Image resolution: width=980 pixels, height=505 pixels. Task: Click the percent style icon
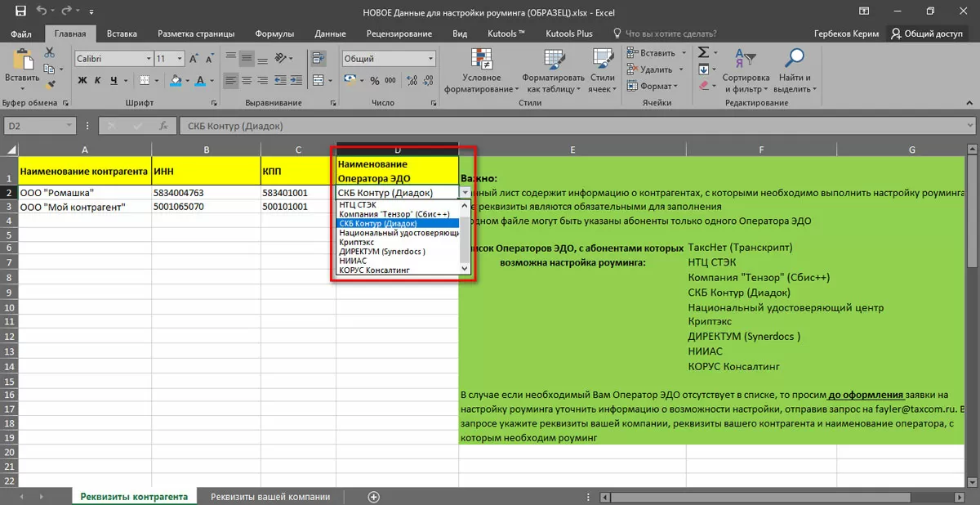(375, 81)
